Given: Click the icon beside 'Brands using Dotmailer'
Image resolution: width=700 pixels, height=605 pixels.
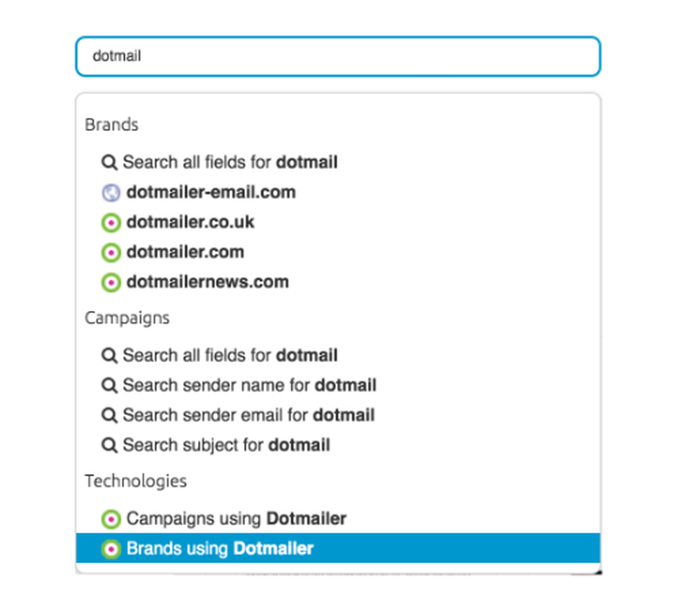Looking at the screenshot, I should [111, 549].
